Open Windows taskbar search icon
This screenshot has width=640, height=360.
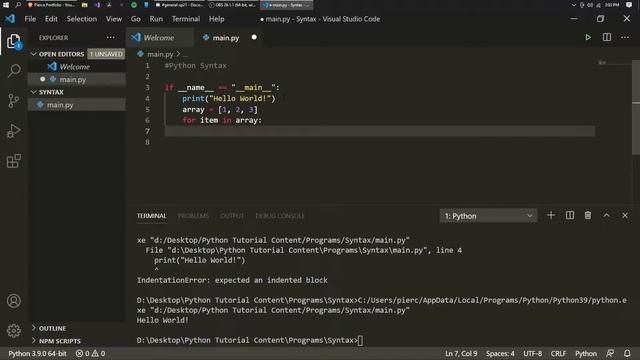pyautogui.click(x=18, y=5)
